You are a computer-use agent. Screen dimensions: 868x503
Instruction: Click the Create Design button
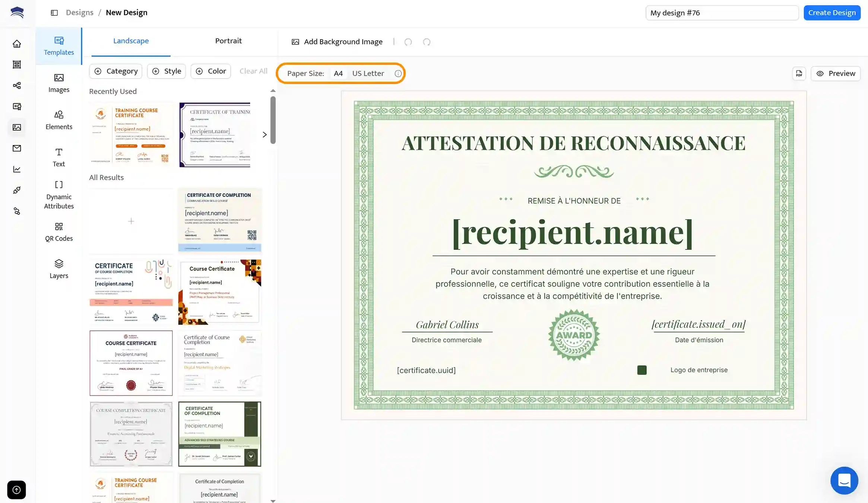[831, 13]
